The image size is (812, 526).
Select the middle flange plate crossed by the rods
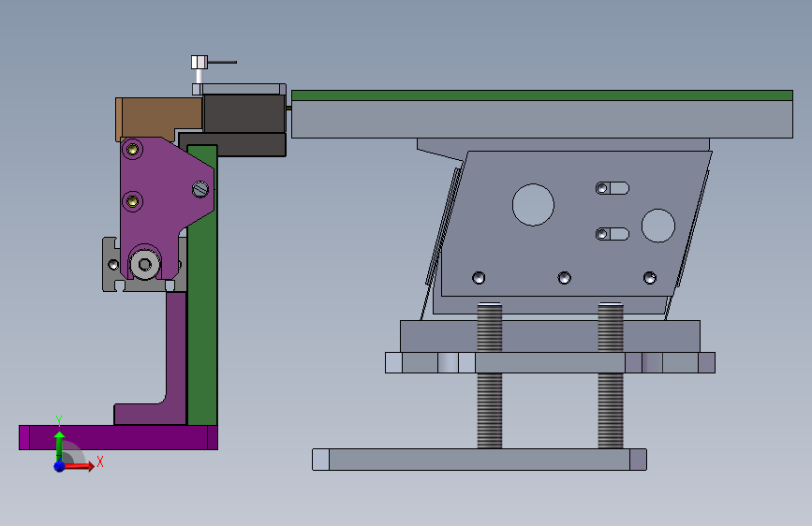tap(550, 362)
